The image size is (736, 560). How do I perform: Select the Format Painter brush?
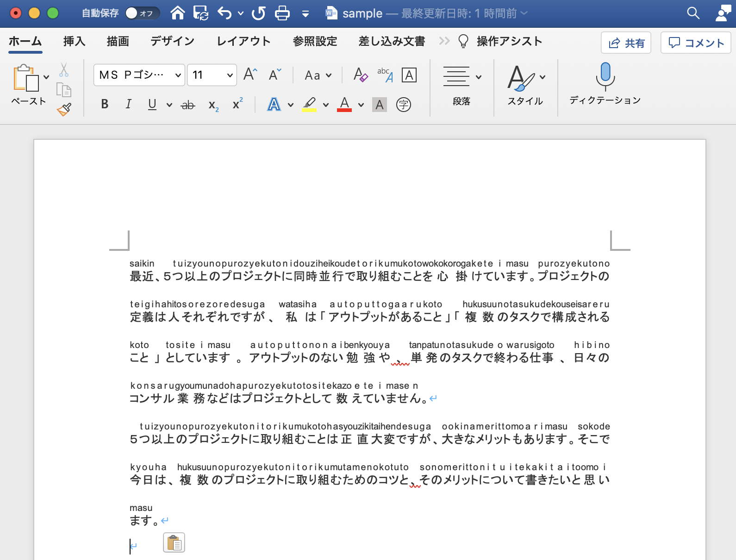[x=64, y=109]
